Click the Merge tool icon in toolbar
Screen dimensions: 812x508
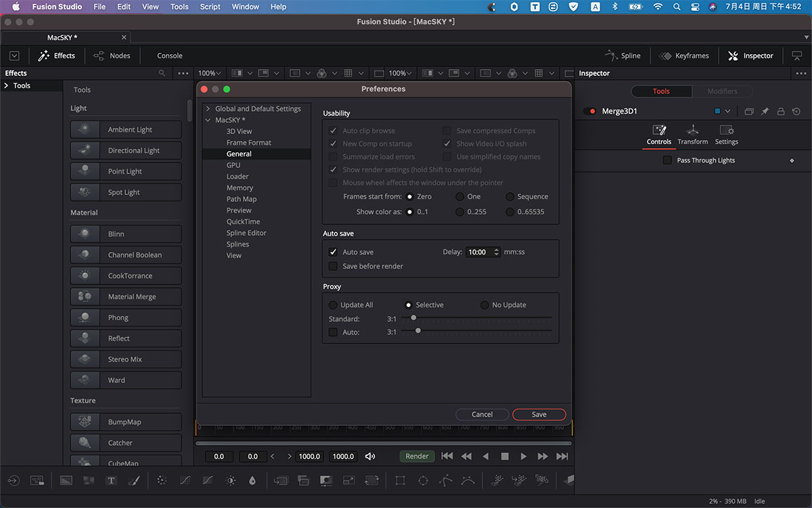(303, 480)
